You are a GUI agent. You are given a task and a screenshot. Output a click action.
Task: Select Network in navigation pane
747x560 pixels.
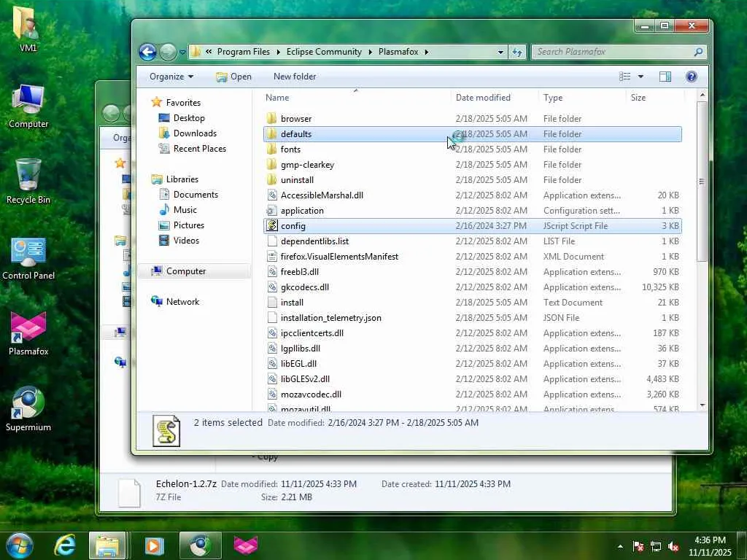pyautogui.click(x=182, y=301)
